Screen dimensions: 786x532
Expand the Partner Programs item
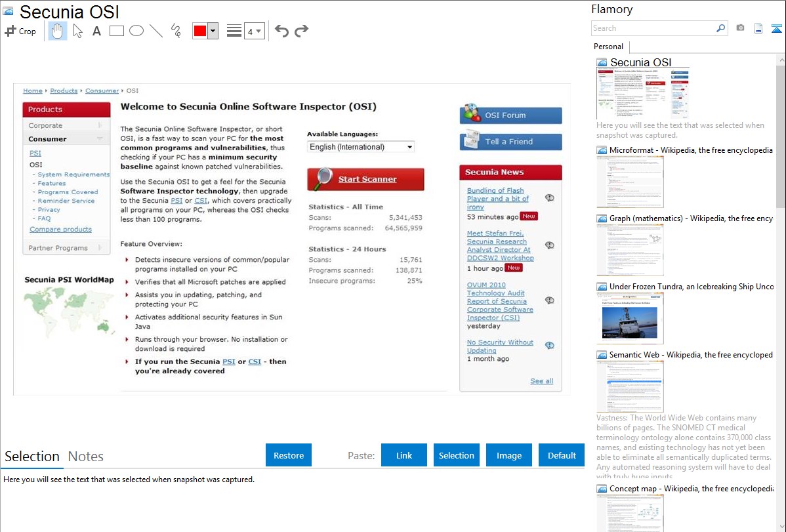66,248
